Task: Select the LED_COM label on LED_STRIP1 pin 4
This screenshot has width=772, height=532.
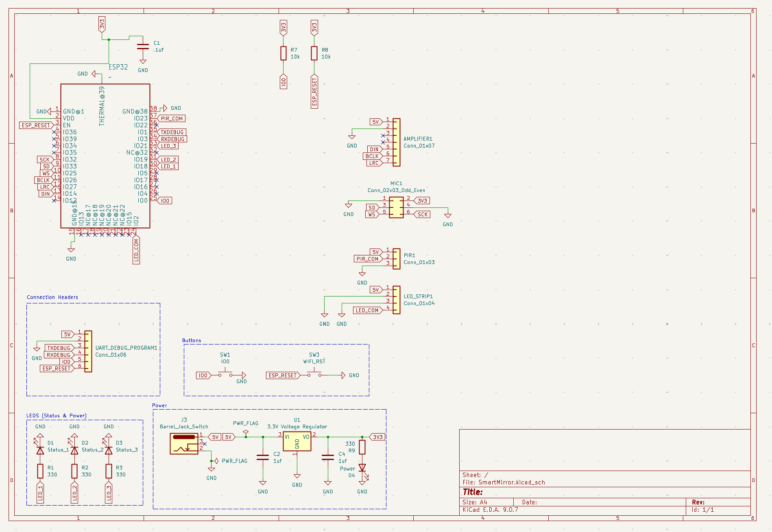Action: coord(368,310)
